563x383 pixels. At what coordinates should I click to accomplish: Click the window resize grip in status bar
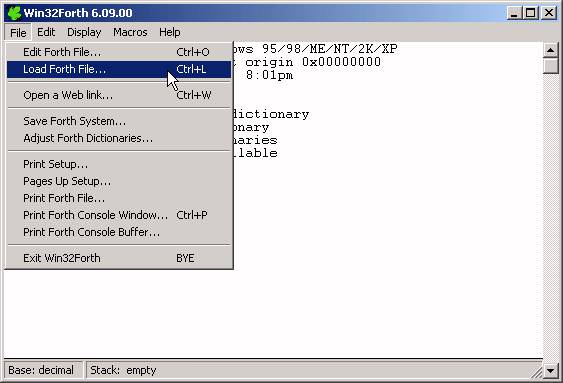coord(536,373)
